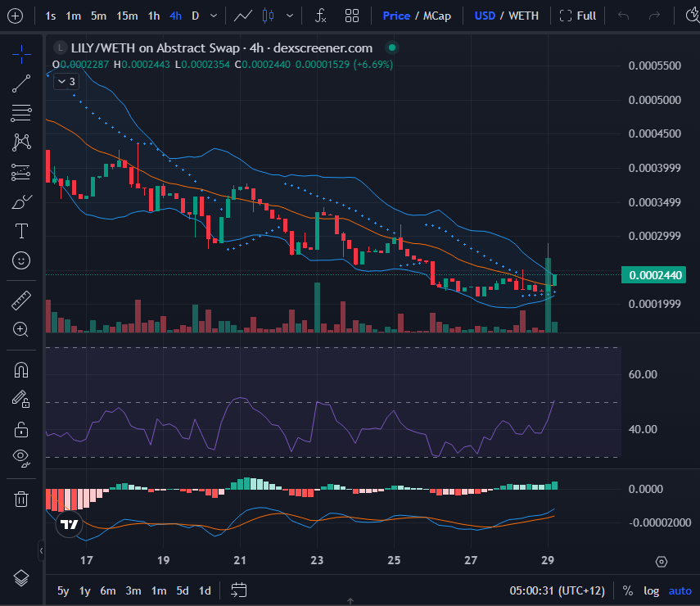Switch chart to MCap mode
Viewport: 700px width, 606px height.
(x=437, y=16)
